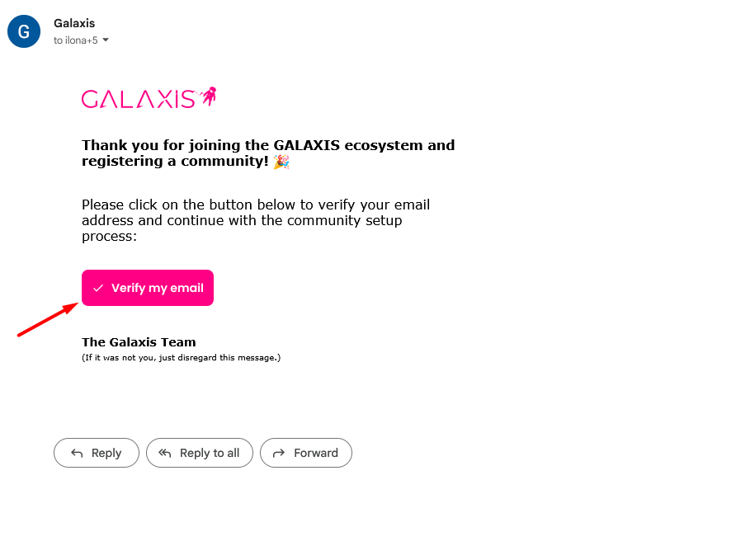736x560 pixels.
Task: Click the recipient text "to ilona+5"
Action: (75, 40)
